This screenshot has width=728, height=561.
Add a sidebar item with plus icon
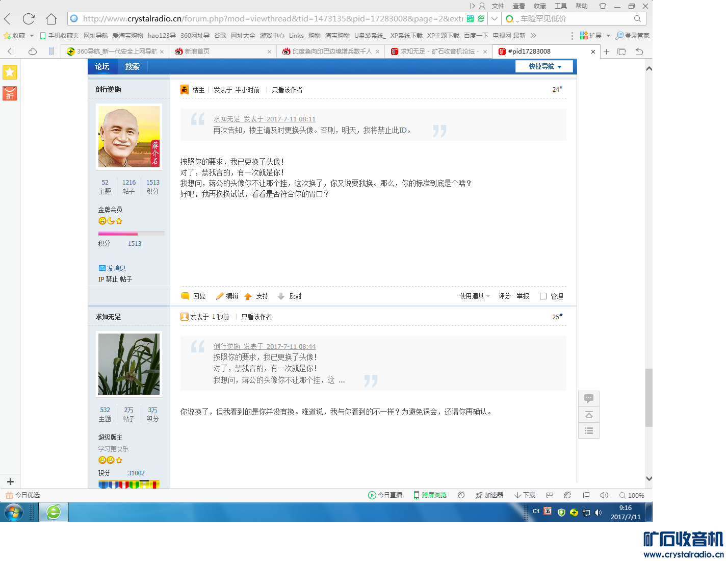coord(10,481)
